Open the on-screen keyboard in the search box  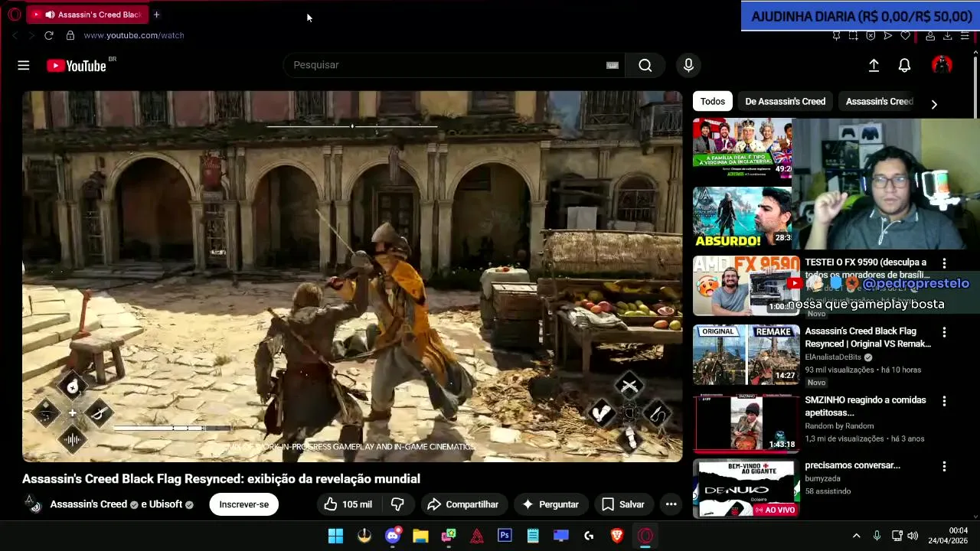click(612, 65)
